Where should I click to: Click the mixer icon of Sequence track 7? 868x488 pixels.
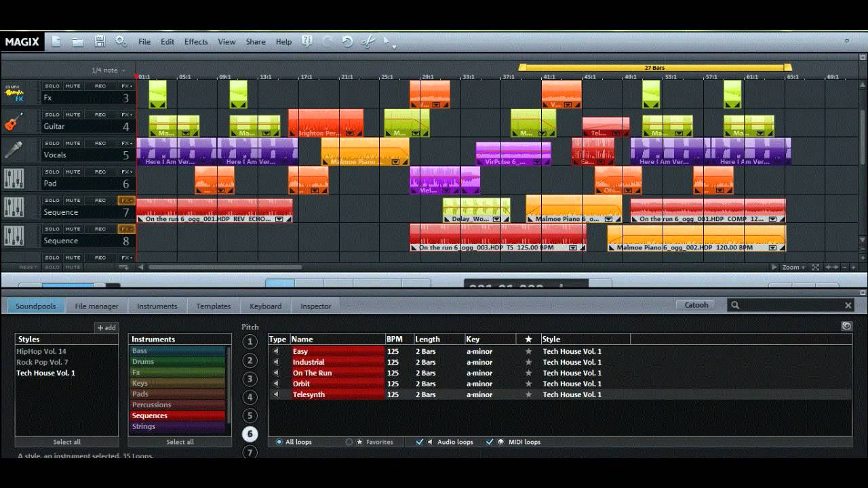(14, 207)
